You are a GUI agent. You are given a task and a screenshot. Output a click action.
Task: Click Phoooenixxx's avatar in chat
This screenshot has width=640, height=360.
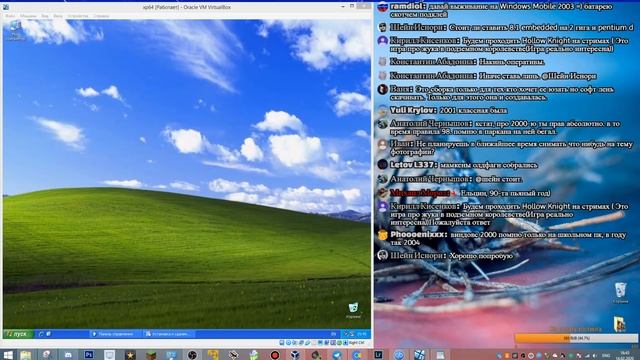(382, 235)
